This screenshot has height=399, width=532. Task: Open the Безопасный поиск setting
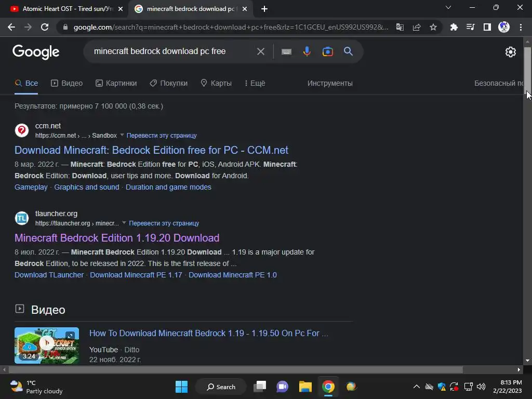point(498,83)
